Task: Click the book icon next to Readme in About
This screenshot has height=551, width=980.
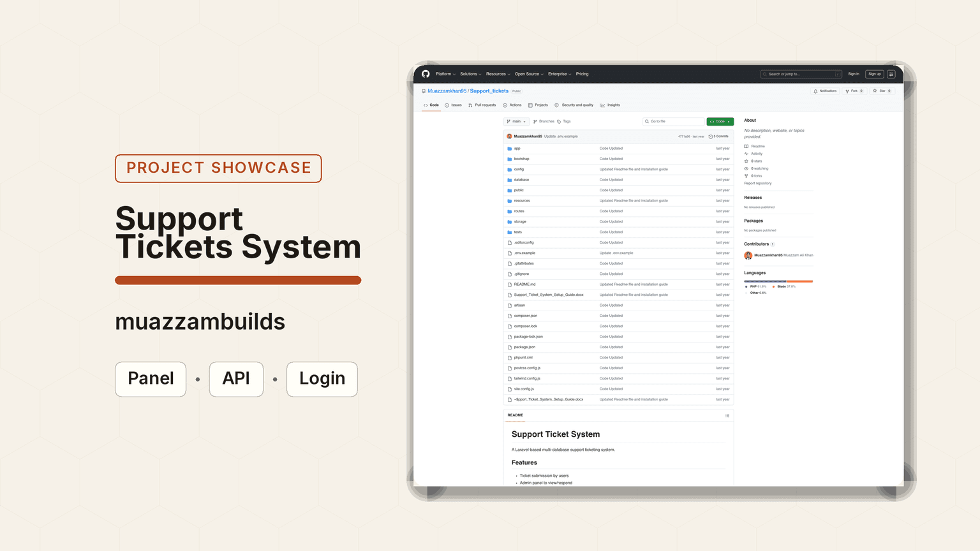Action: coord(746,147)
